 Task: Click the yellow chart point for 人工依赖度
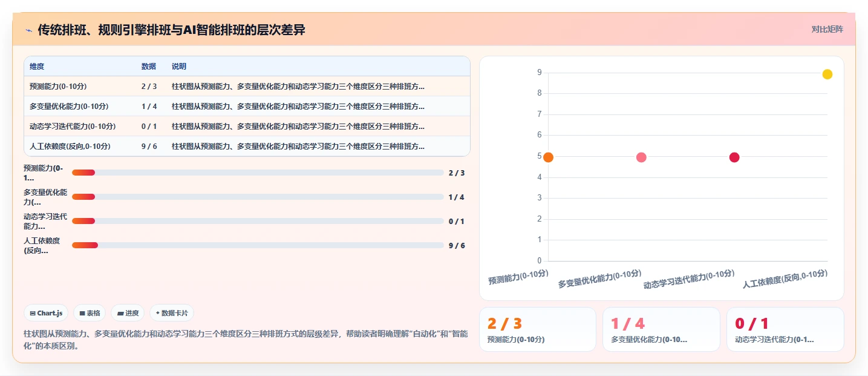[x=827, y=74]
